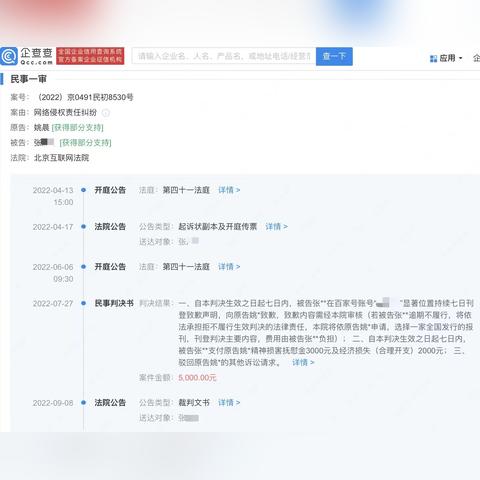Click the 2022-04-13 timeline dot

(83, 190)
